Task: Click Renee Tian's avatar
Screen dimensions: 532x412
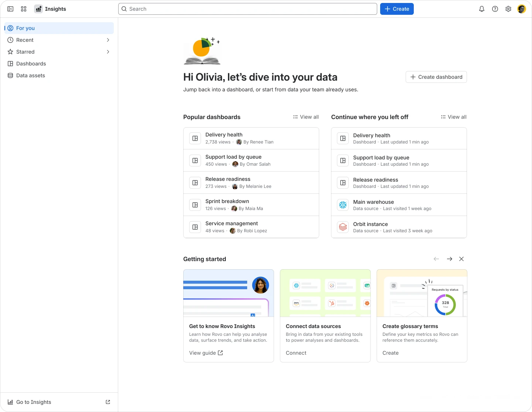Action: tap(239, 142)
